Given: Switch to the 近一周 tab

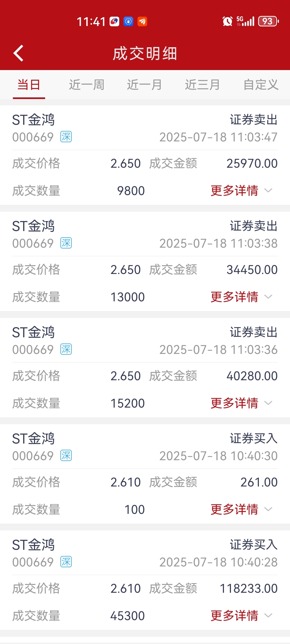Looking at the screenshot, I should [87, 85].
